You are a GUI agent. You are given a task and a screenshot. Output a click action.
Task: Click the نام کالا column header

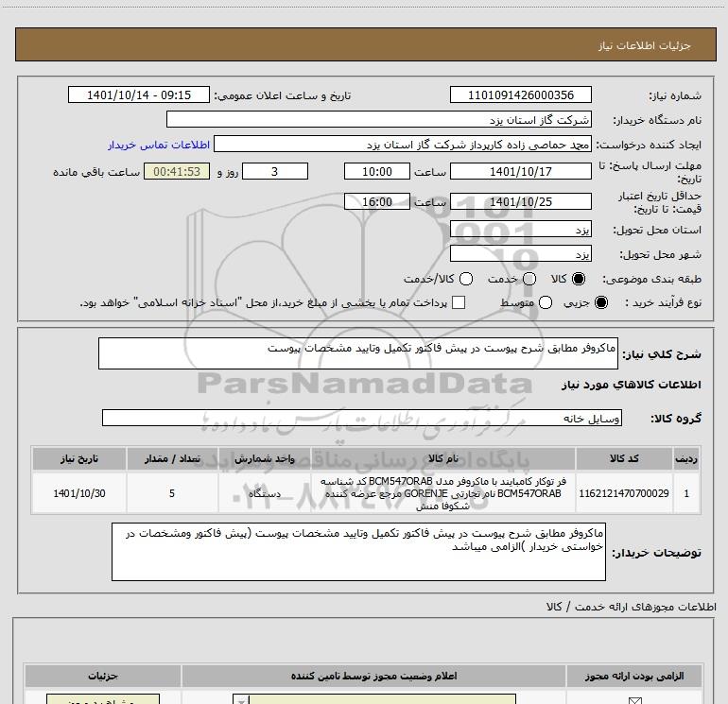click(442, 458)
